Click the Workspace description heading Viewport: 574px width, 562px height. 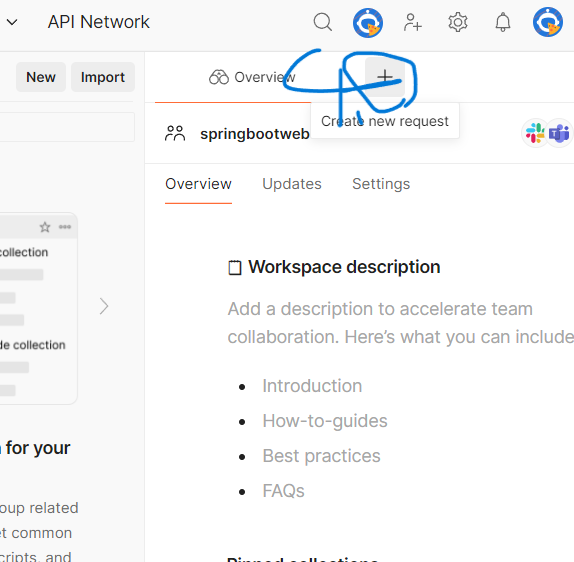[344, 267]
